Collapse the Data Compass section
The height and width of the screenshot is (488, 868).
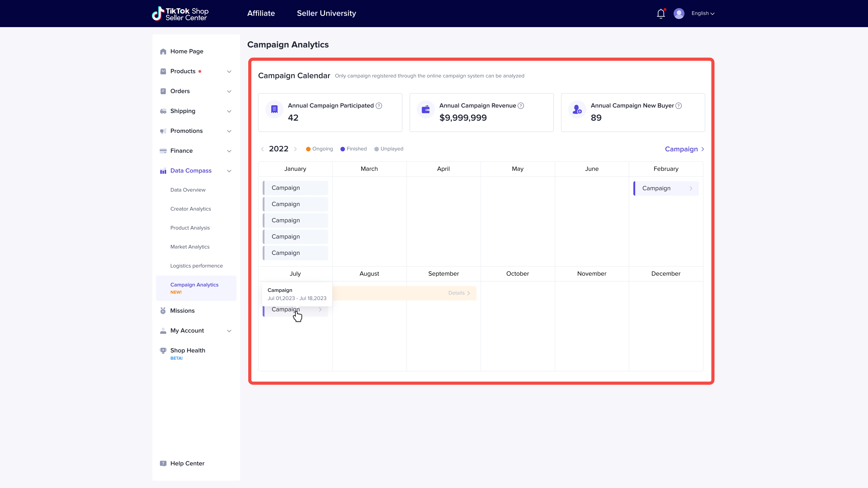click(229, 171)
